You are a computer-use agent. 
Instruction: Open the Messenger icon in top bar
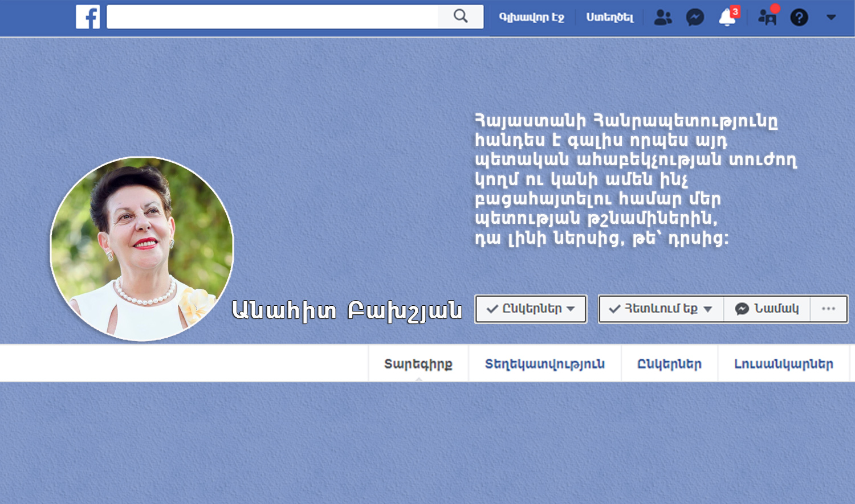click(695, 18)
